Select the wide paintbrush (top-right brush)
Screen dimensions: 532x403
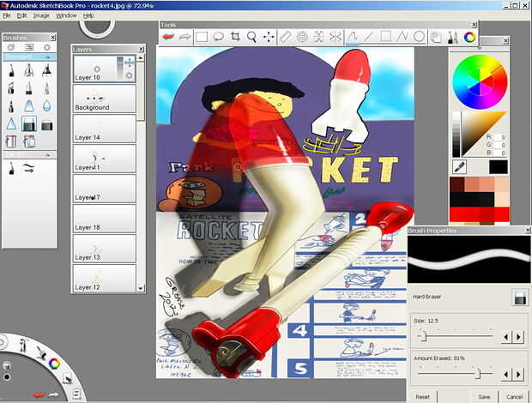(x=47, y=70)
